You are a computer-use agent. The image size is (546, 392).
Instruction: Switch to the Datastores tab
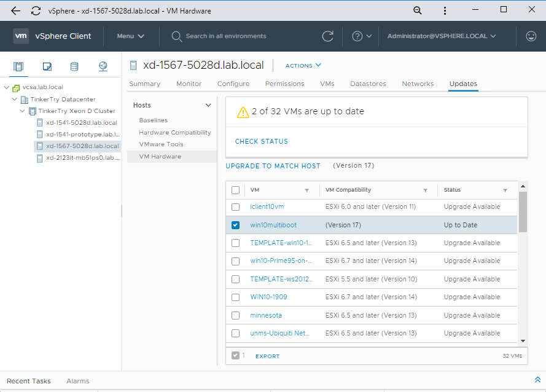(368, 84)
